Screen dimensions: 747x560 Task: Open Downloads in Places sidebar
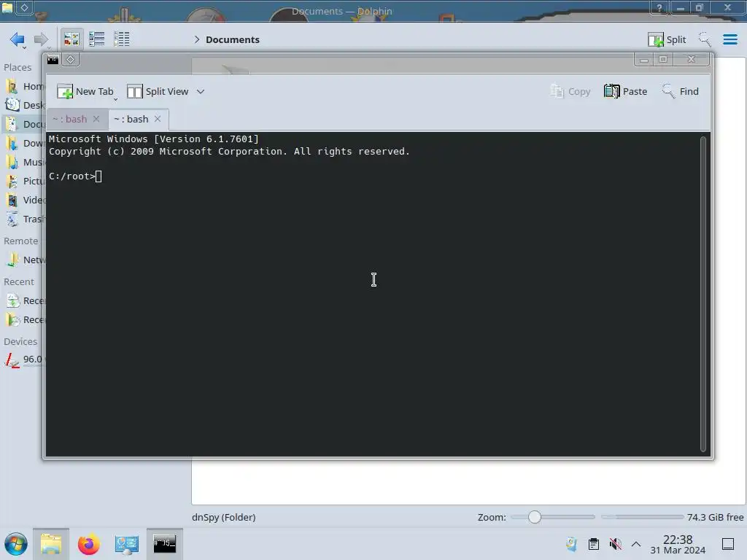click(26, 144)
